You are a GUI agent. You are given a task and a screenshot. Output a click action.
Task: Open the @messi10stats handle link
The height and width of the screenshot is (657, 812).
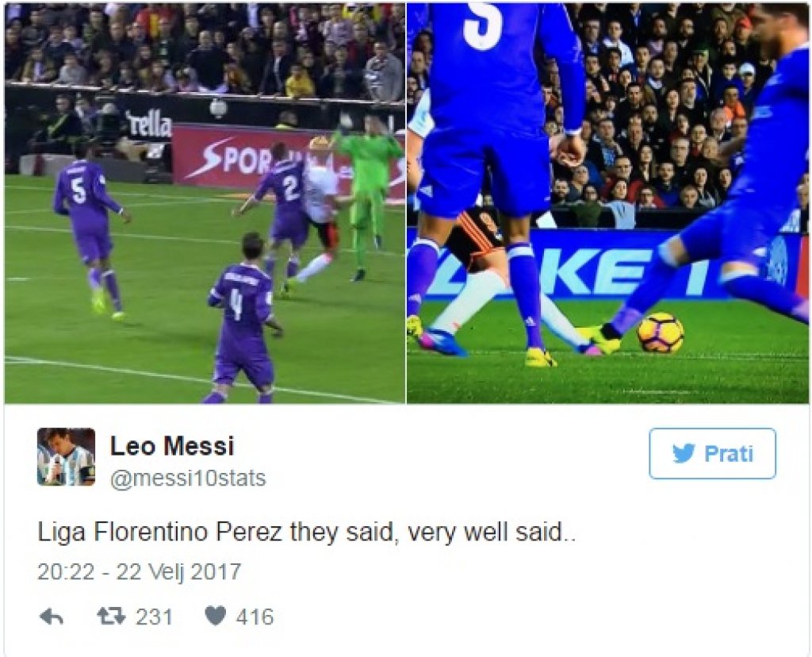coord(188,478)
